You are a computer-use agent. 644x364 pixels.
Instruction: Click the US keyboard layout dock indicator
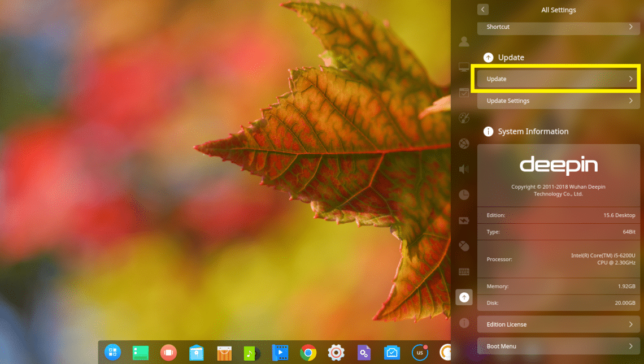coord(420,353)
